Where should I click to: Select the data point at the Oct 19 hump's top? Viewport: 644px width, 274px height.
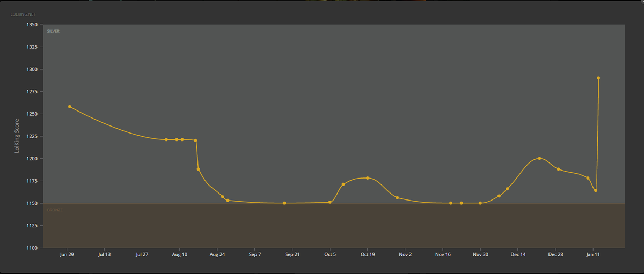pos(368,178)
